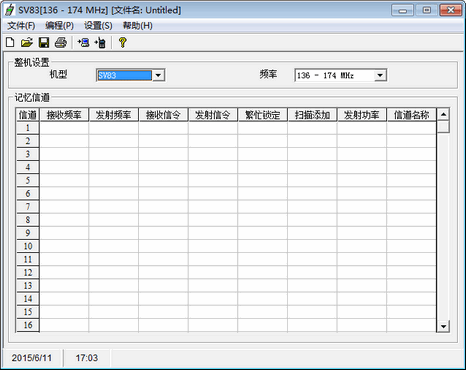
Task: Select channel row header 12
Action: [x=28, y=273]
